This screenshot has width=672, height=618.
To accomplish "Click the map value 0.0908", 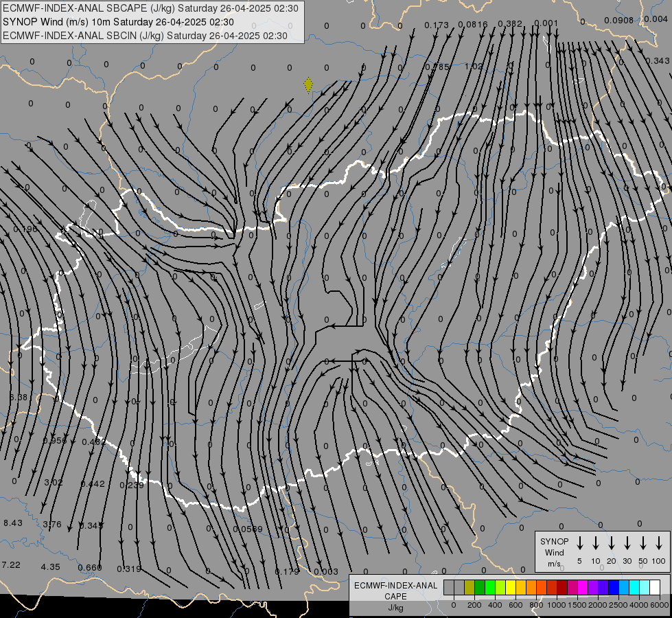I will click(x=618, y=20).
